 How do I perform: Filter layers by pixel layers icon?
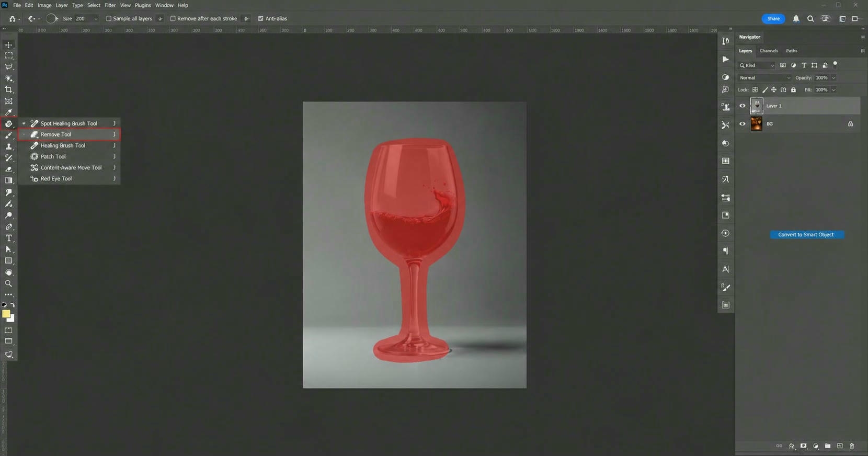click(x=783, y=65)
